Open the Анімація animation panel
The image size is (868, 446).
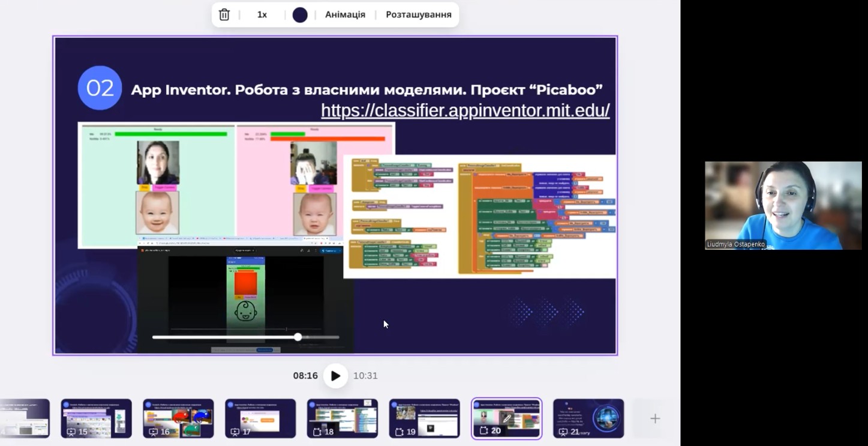click(345, 14)
